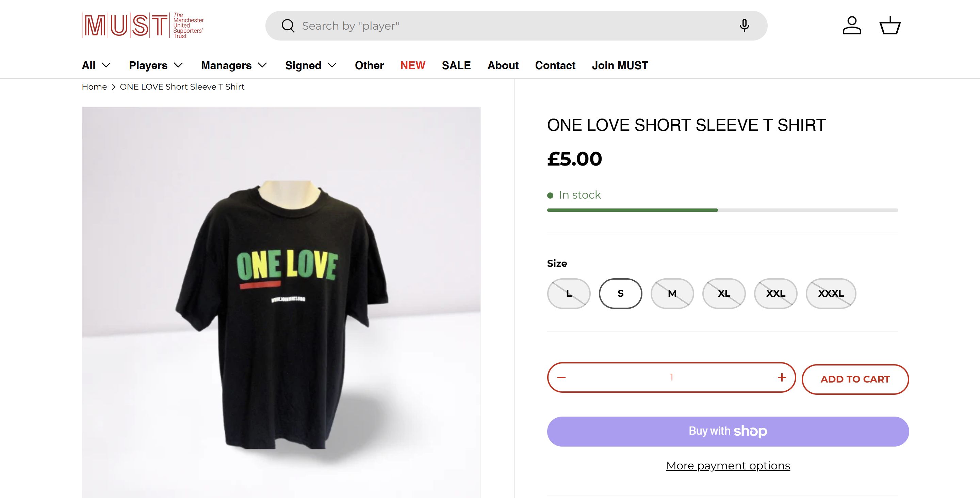Screen dimensions: 980x498
Task: Click the stock level progress bar
Action: click(722, 210)
